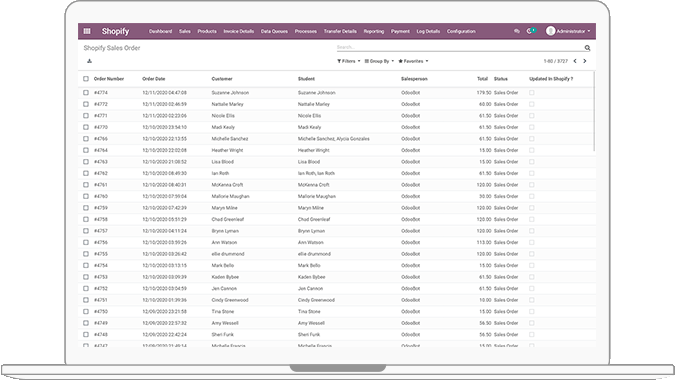Click the Shopify Sales Order breadcrumb title
Screen dimensions: 675x380
pos(112,48)
